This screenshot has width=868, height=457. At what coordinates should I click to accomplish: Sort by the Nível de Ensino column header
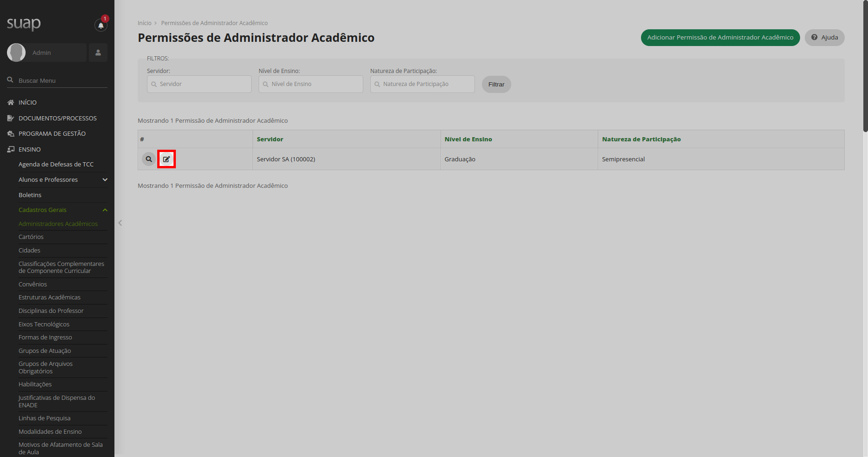(x=468, y=139)
